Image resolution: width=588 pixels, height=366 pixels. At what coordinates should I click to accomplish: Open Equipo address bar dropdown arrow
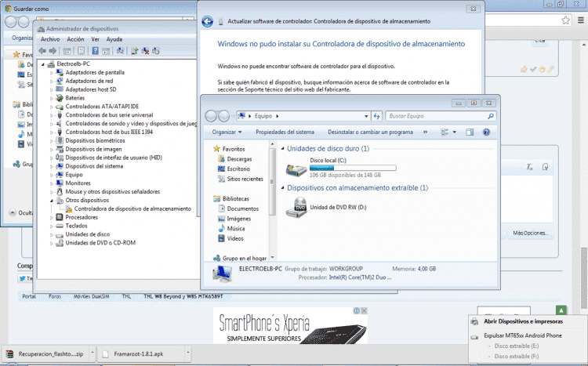(x=366, y=116)
